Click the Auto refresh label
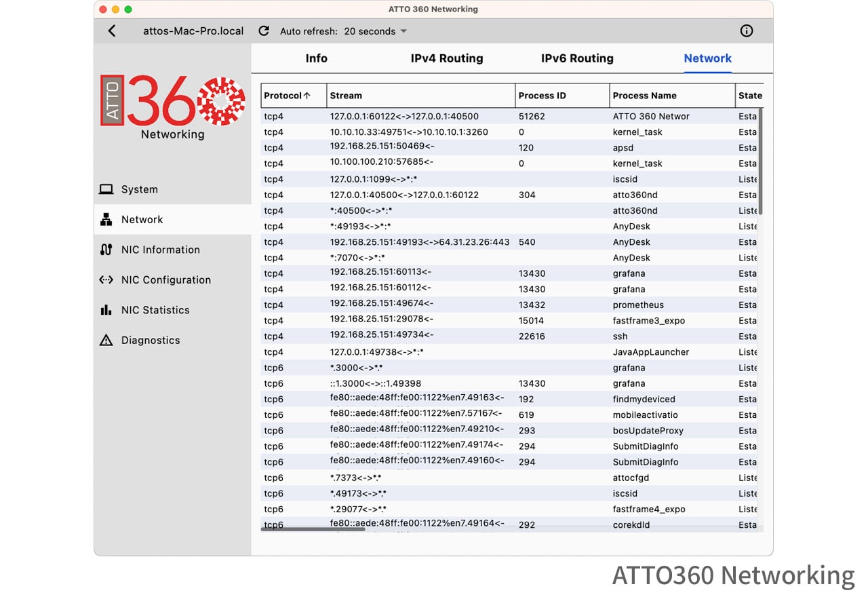The image size is (868, 597). pyautogui.click(x=309, y=31)
